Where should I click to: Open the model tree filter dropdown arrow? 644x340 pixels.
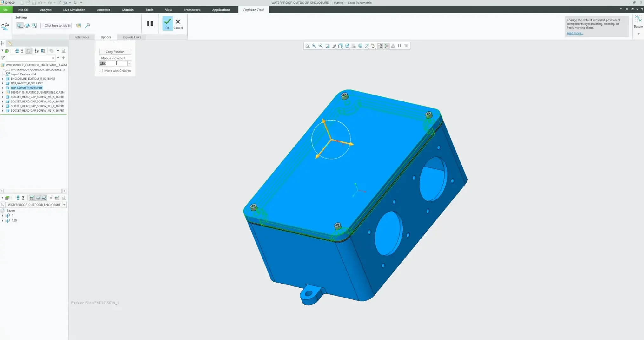tap(58, 58)
